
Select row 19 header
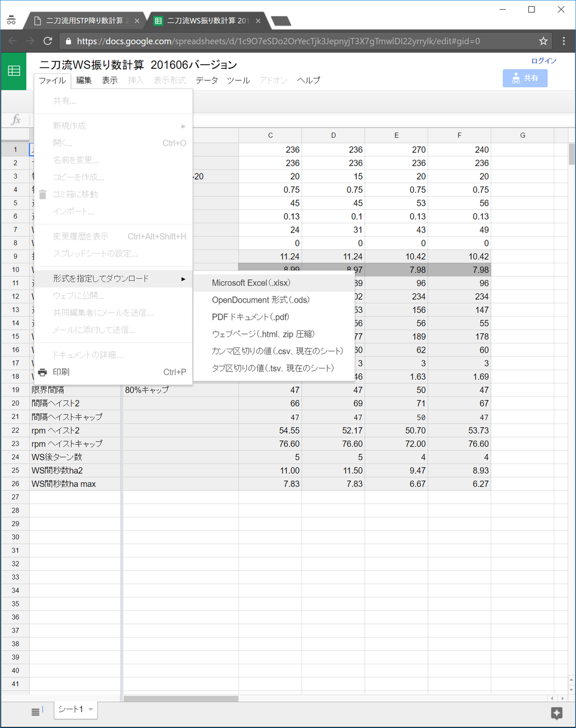[x=15, y=390]
